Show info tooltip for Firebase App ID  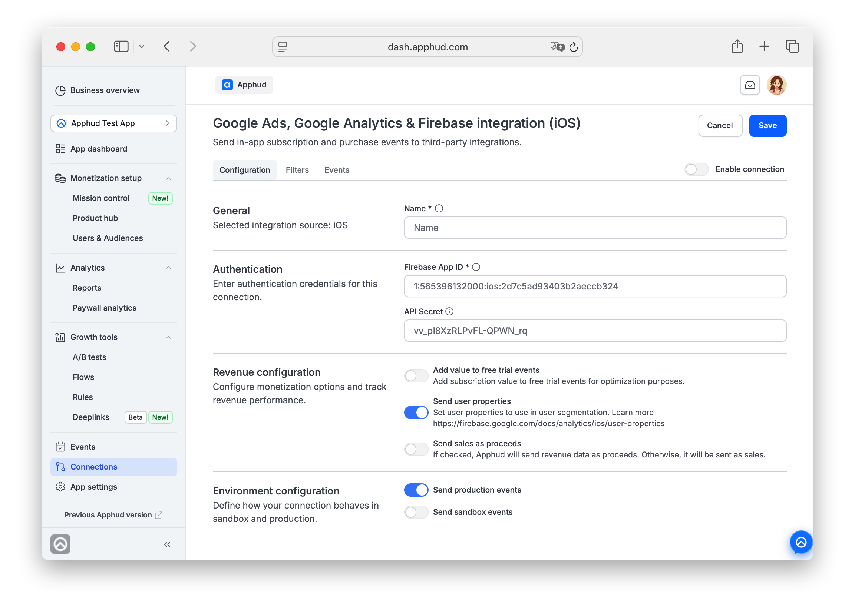[476, 267]
